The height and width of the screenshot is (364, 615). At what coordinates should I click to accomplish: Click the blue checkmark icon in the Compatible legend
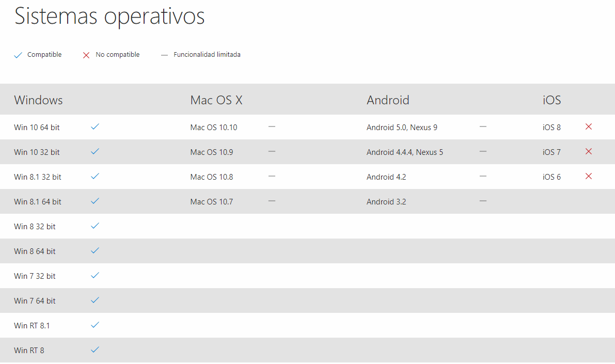coord(18,55)
